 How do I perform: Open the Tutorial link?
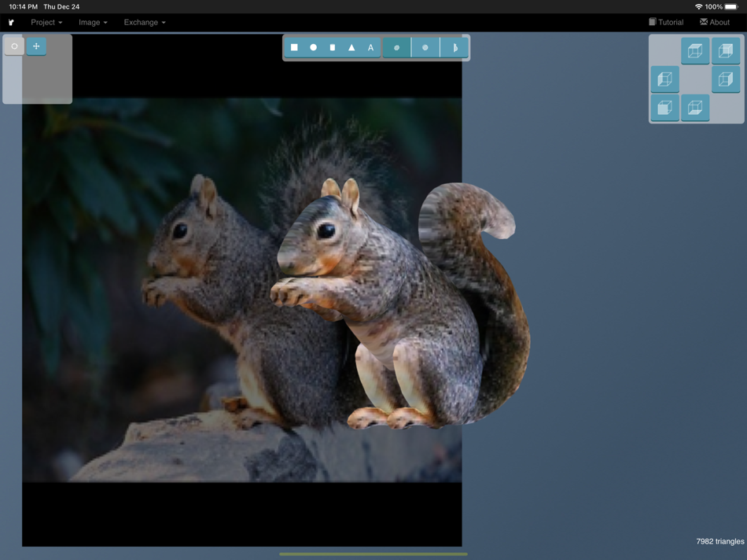(x=666, y=22)
